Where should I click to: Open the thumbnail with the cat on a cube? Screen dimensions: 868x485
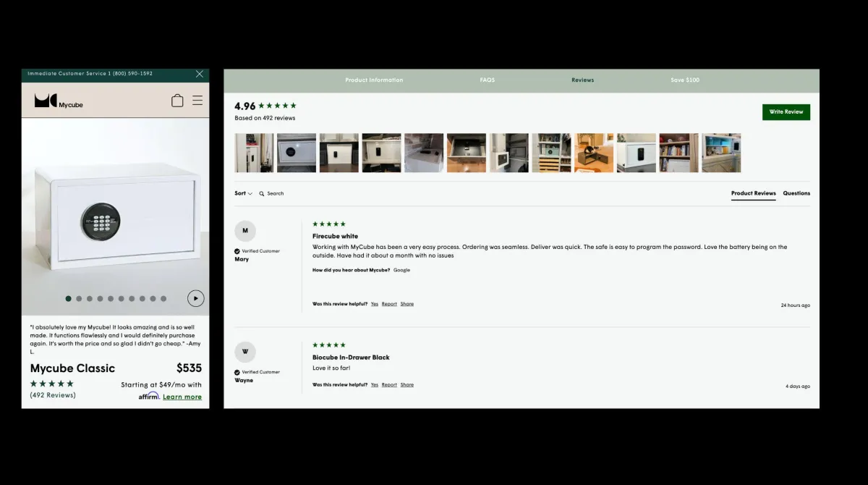[594, 153]
